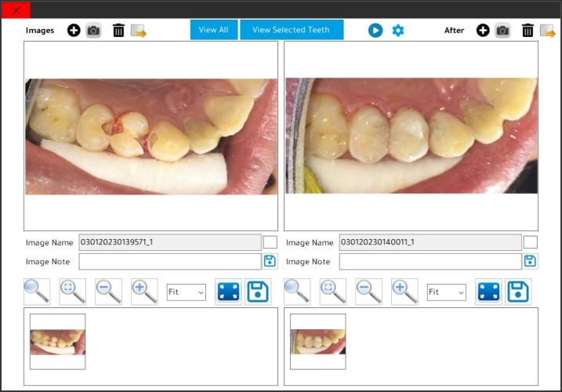Click the zoom out magnifier under left image
Image resolution: width=562 pixels, height=392 pixels.
click(108, 291)
